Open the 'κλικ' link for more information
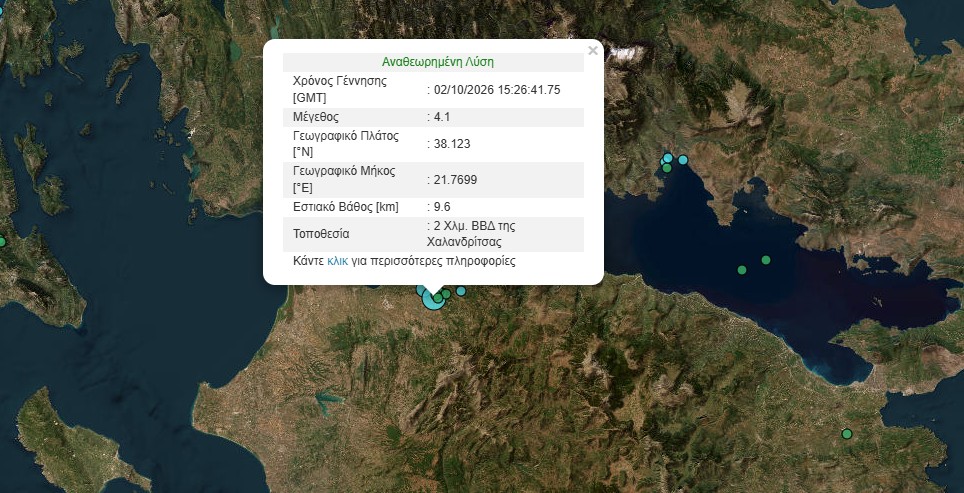 (x=338, y=261)
